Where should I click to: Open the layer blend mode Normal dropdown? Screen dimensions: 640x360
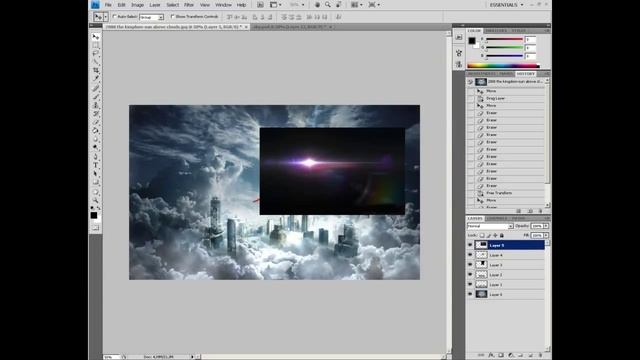[490, 226]
